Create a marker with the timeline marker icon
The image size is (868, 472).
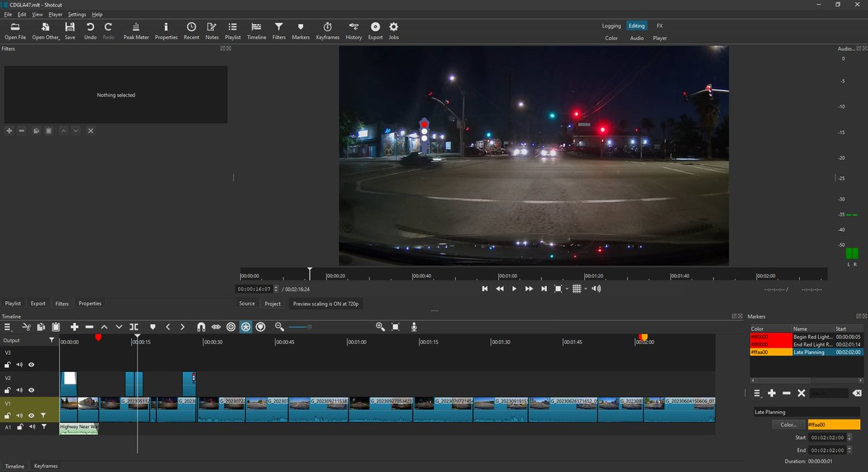pyautogui.click(x=153, y=326)
